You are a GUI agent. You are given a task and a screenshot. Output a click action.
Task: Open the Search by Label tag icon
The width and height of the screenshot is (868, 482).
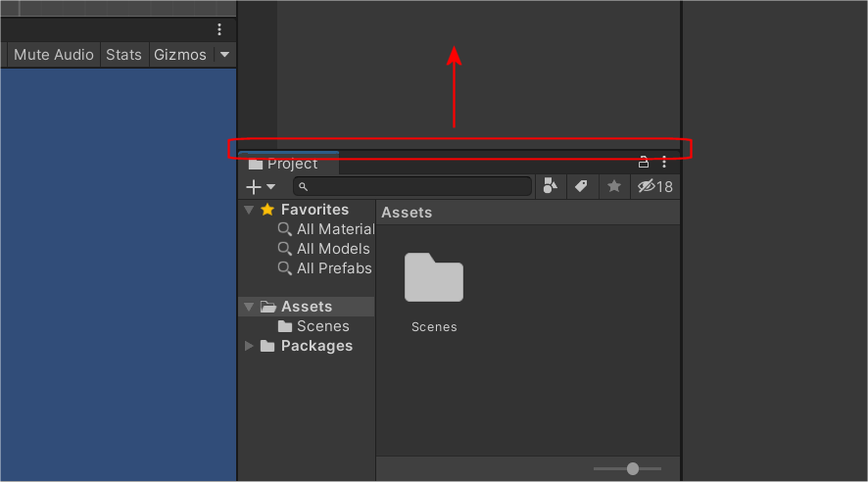click(x=581, y=186)
